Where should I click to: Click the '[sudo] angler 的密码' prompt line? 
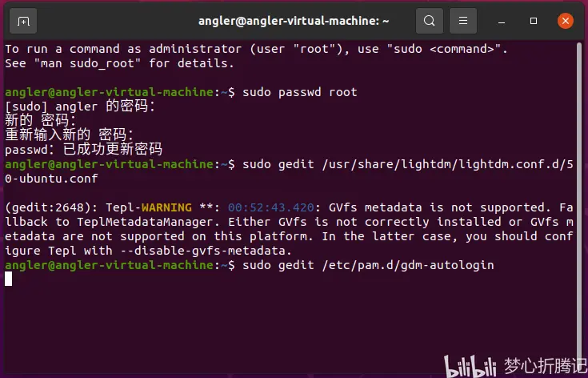coord(80,106)
